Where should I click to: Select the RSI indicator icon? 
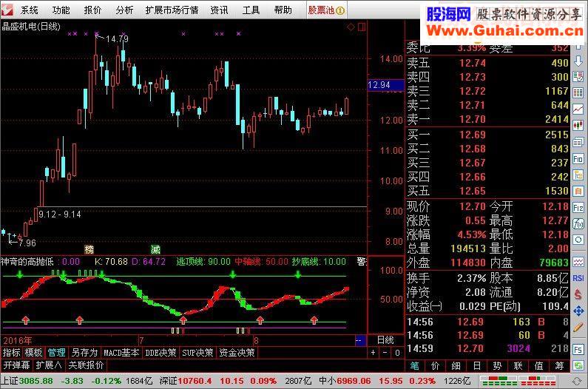point(578,278)
